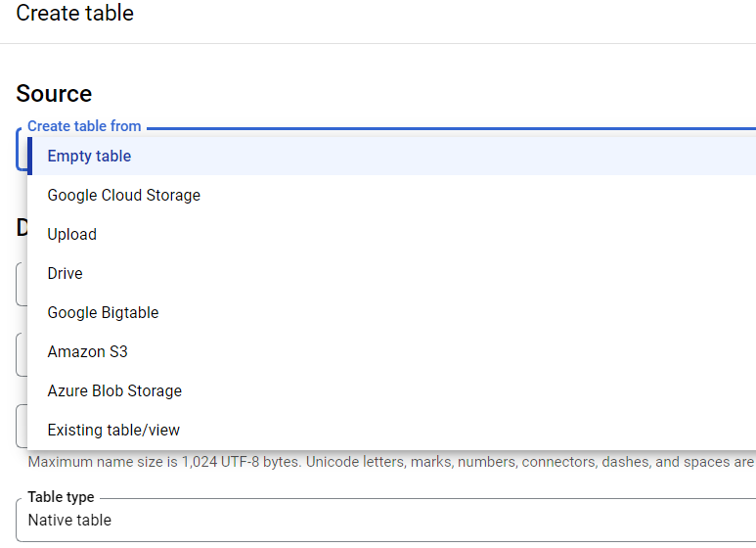
Task: Select Empty table option
Action: point(391,156)
